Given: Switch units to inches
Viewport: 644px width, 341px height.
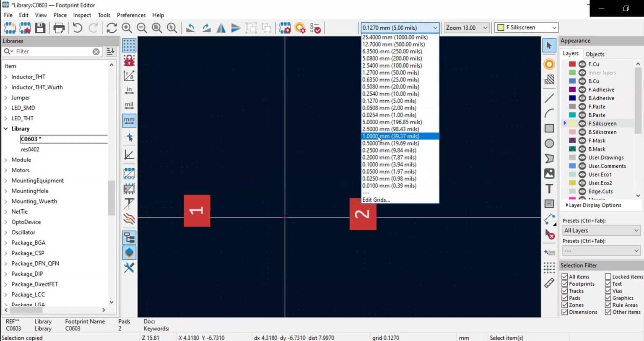Looking at the screenshot, I should pos(129,89).
